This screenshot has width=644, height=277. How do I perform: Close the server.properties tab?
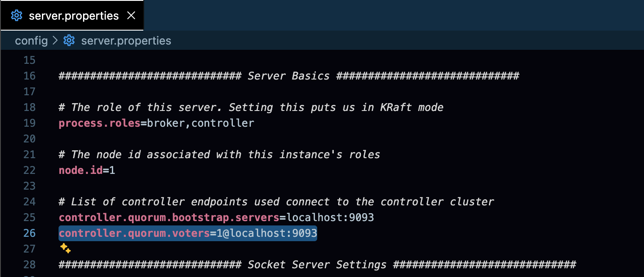[131, 16]
